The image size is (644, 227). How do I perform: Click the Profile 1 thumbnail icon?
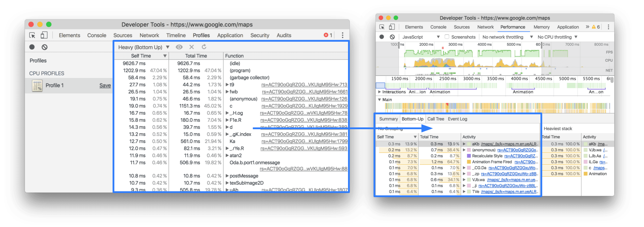pos(37,86)
